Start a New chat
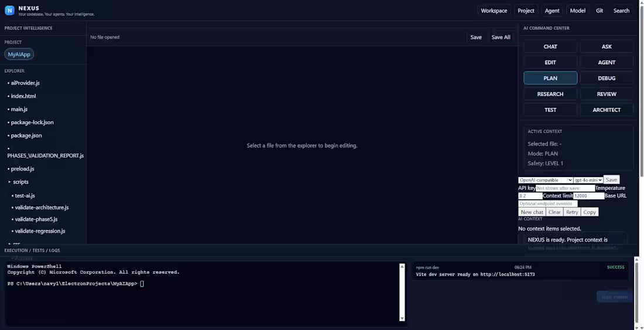The width and height of the screenshot is (644, 330). point(532,212)
